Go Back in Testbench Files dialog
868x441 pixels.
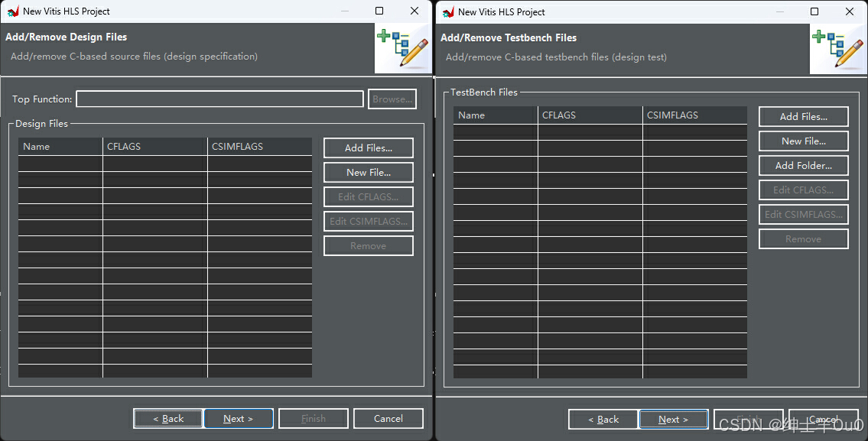tap(603, 420)
